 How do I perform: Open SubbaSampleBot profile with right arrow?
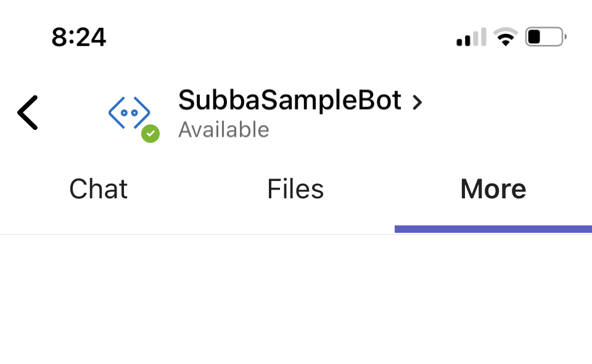tap(418, 103)
